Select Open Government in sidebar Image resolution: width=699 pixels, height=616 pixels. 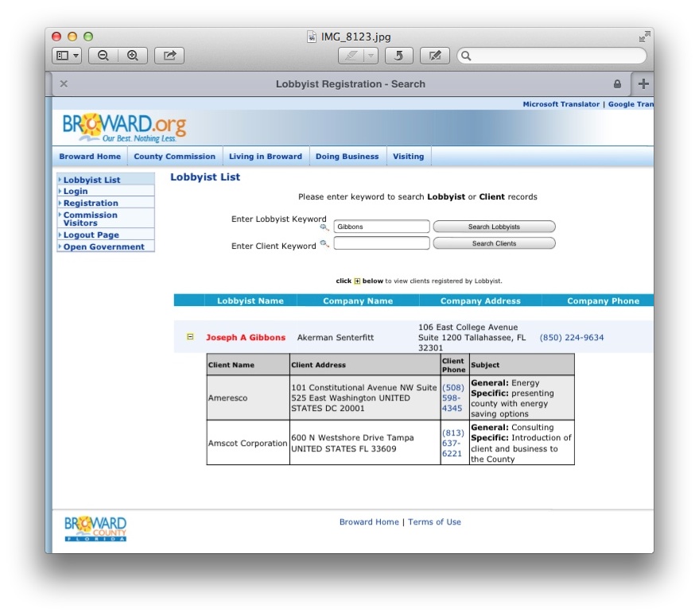[x=106, y=246]
